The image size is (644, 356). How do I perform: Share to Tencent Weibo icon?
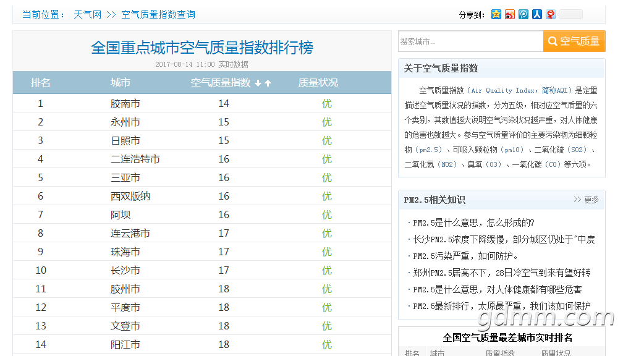[x=523, y=14]
